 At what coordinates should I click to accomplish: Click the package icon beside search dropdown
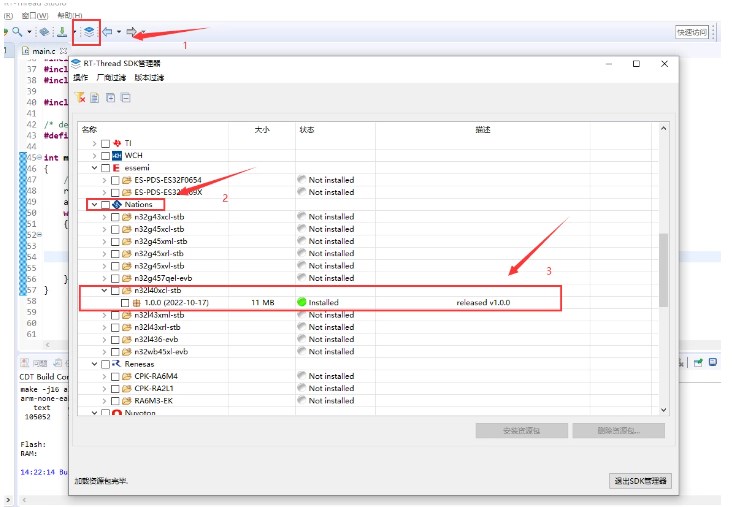point(44,32)
